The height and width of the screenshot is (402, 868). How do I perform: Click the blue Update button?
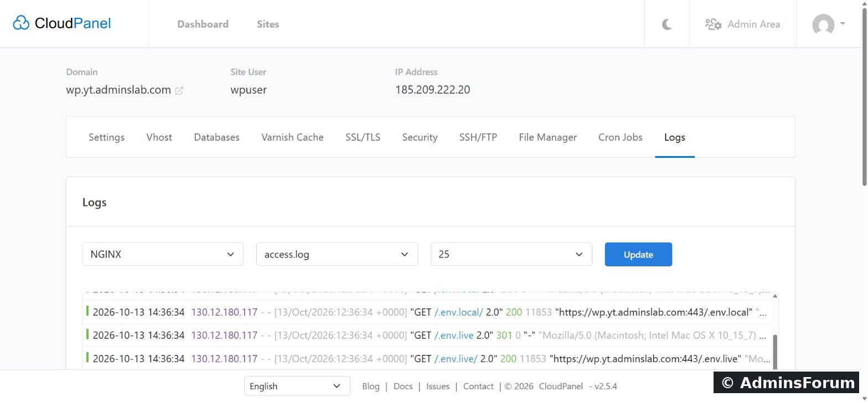click(638, 254)
